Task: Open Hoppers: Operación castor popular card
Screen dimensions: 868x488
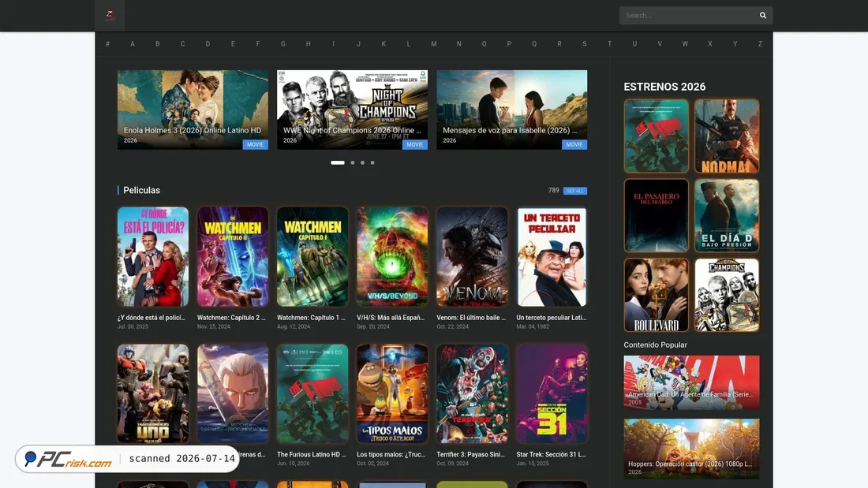Action: point(691,449)
